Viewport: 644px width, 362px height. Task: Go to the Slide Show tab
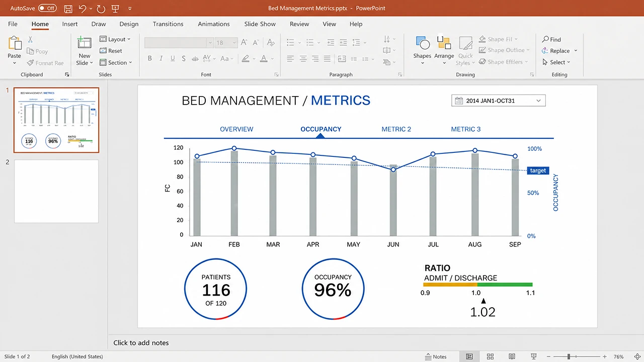pos(260,24)
